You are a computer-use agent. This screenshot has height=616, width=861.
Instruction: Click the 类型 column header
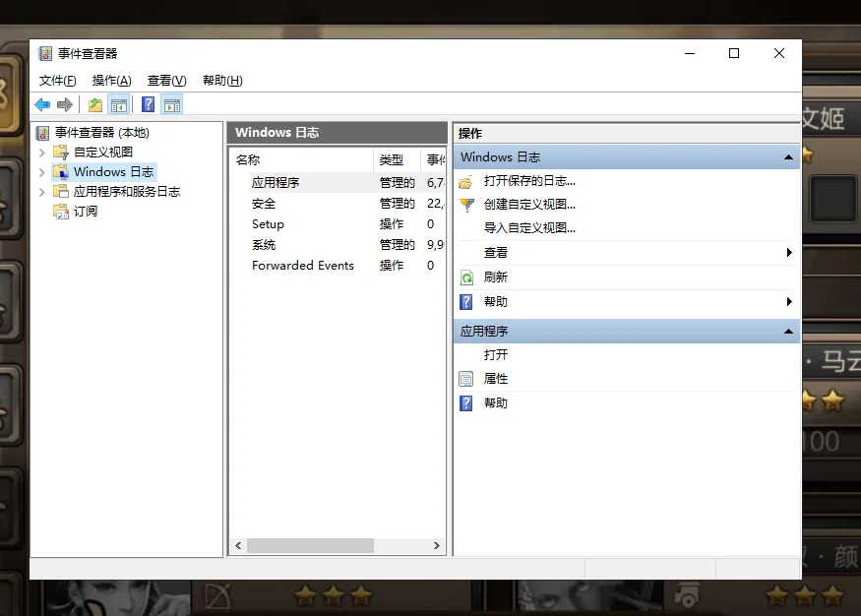397,160
